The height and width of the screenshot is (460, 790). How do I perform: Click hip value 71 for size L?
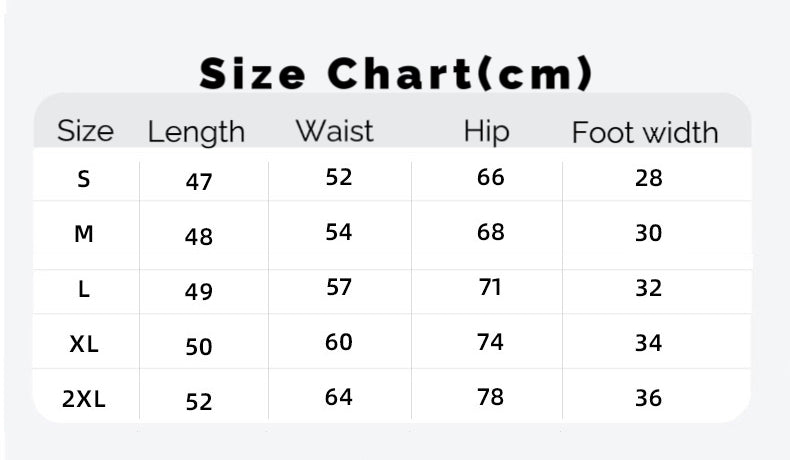491,287
